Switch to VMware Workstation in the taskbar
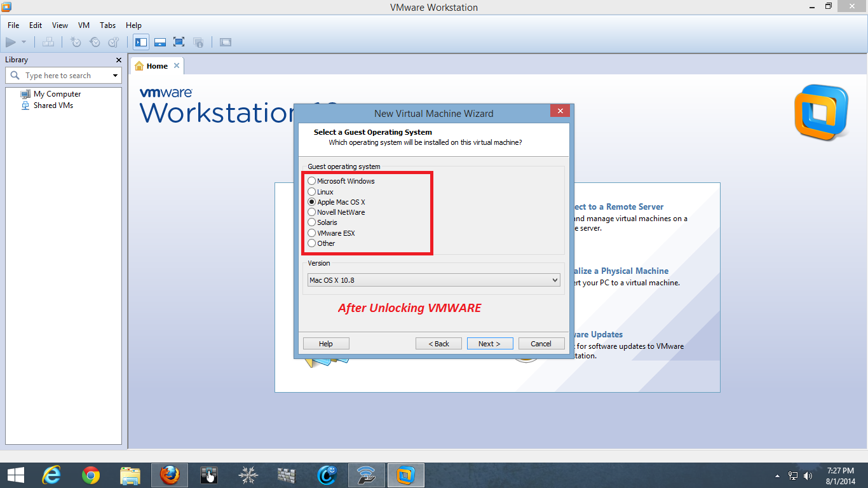The image size is (868, 488). (405, 475)
